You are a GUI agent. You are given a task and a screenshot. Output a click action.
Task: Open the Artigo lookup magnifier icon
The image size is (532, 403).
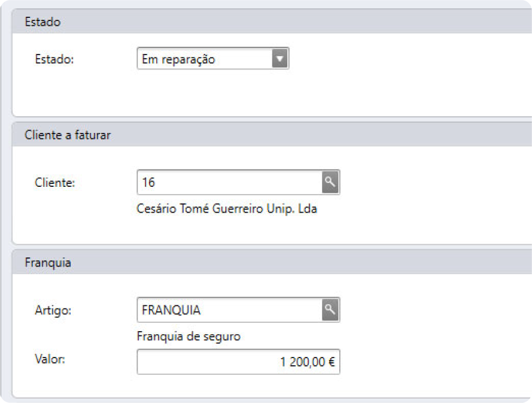(x=330, y=310)
